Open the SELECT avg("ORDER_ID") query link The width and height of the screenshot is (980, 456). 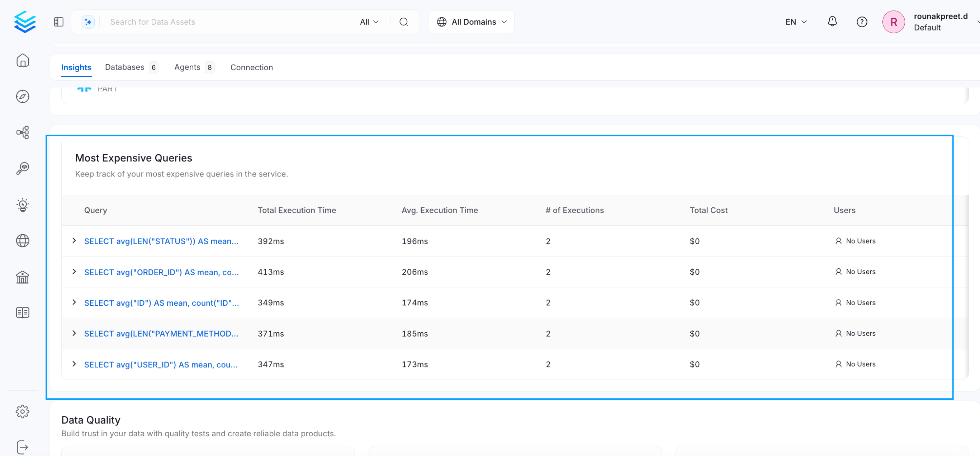(x=161, y=272)
